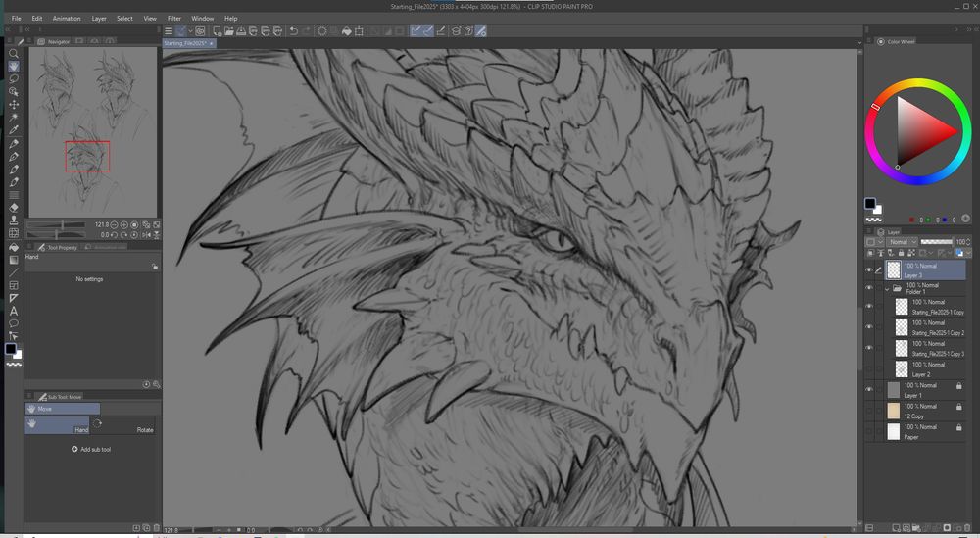Click the main foreground color swatch in toolbar

[11, 349]
